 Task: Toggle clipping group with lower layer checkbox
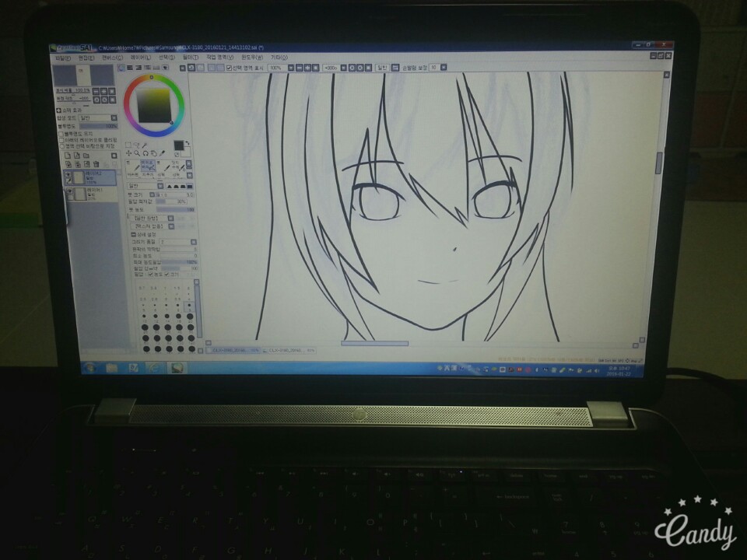point(61,140)
